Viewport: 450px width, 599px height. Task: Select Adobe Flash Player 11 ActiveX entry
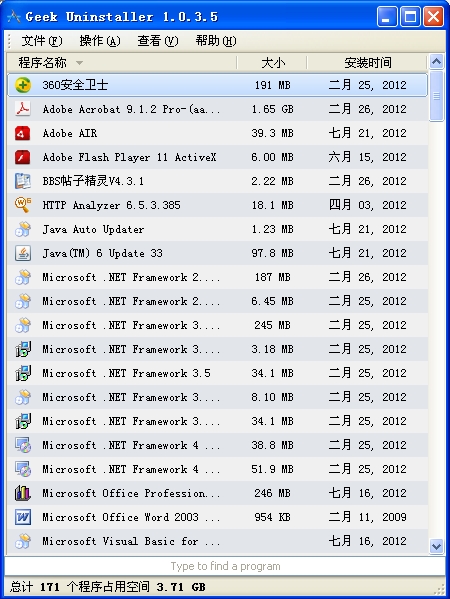click(217, 157)
